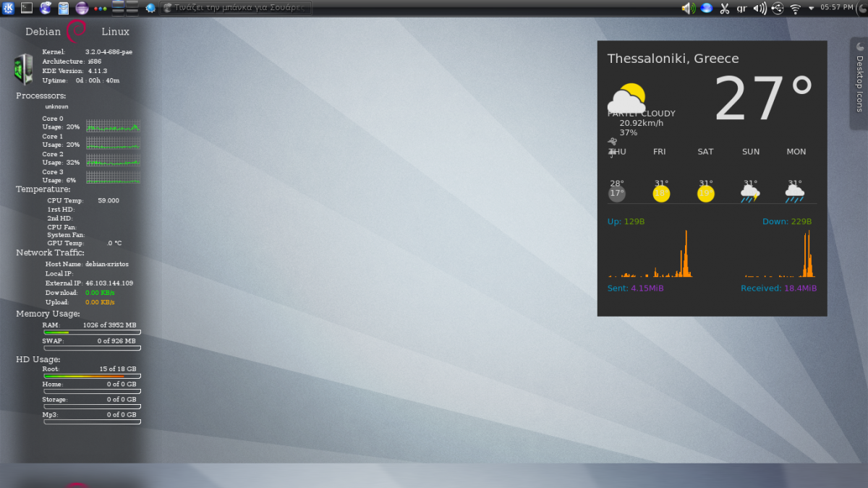The image size is (868, 488).
Task: Click the host name debian-xristos
Action: tap(106, 265)
